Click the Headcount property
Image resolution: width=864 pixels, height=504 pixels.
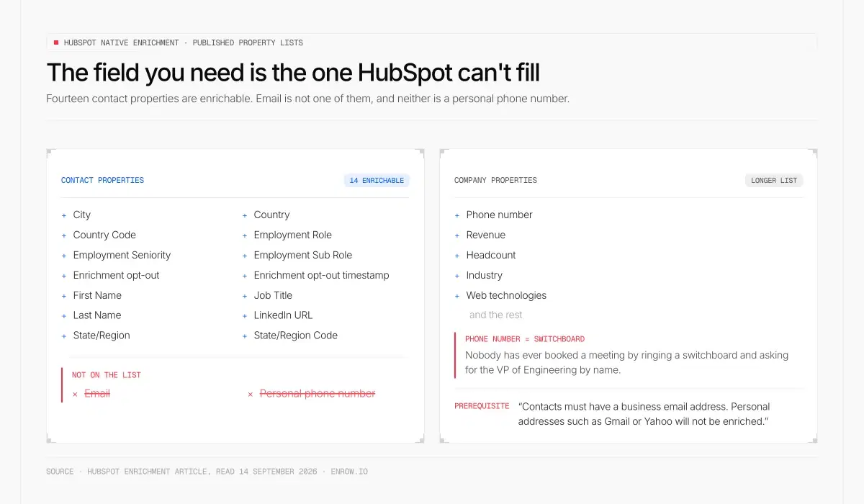click(x=491, y=255)
